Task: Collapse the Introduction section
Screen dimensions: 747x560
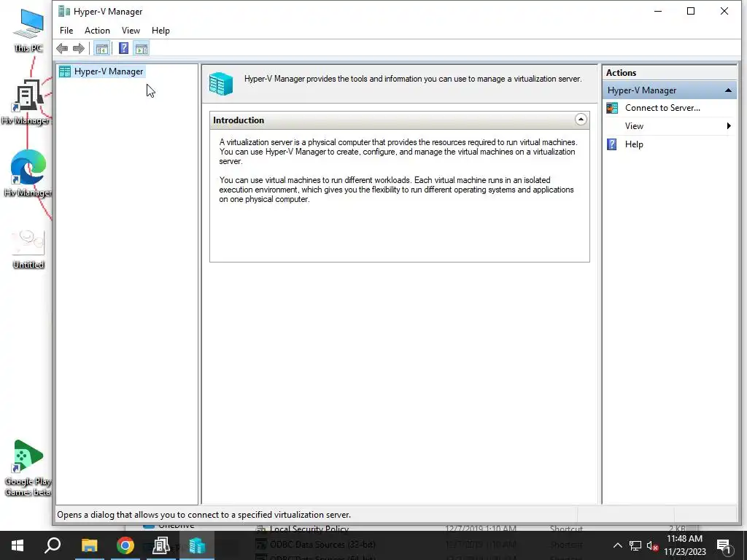Action: coord(580,120)
